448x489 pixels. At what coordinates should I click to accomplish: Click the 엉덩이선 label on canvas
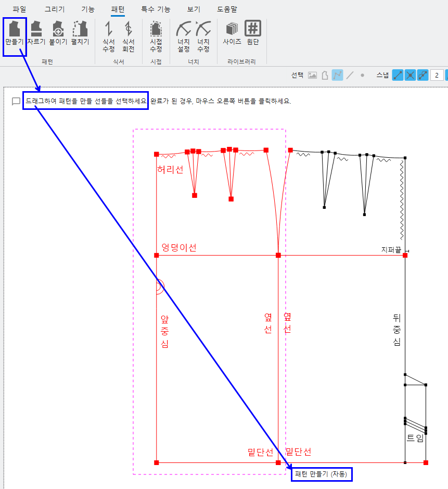(x=179, y=247)
